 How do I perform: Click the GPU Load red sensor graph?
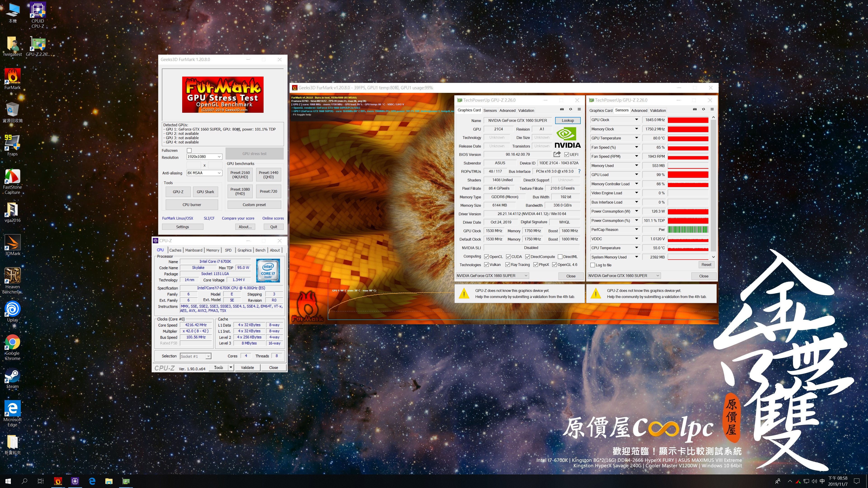click(x=688, y=175)
